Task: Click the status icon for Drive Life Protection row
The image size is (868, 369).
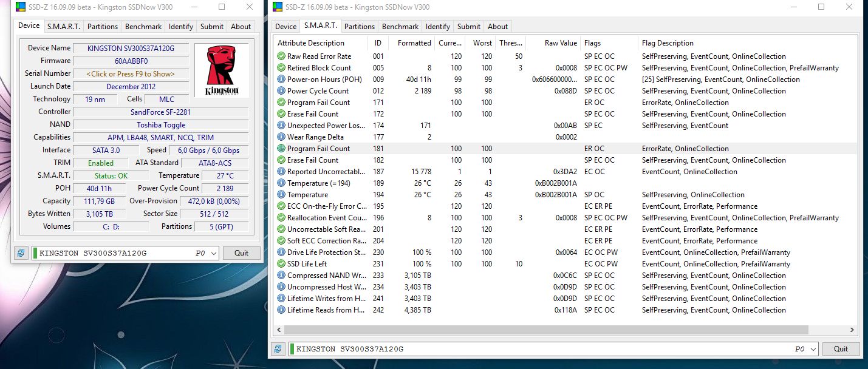Action: coord(281,252)
